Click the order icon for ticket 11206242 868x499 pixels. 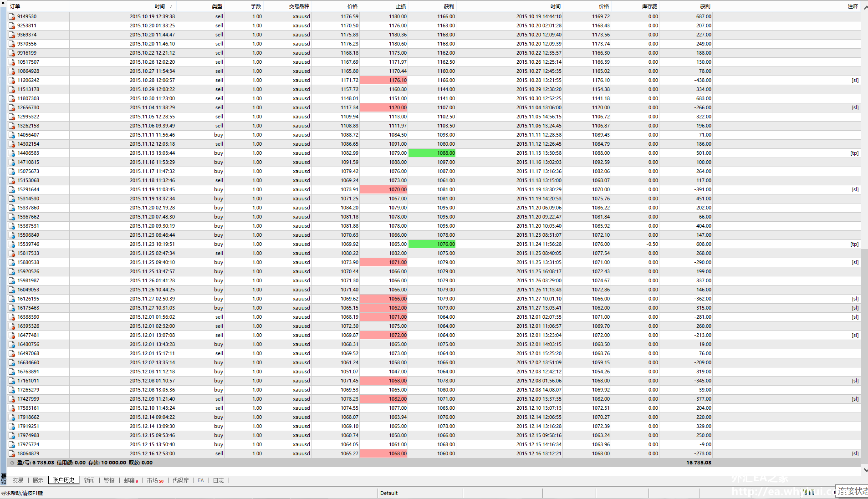click(12, 80)
